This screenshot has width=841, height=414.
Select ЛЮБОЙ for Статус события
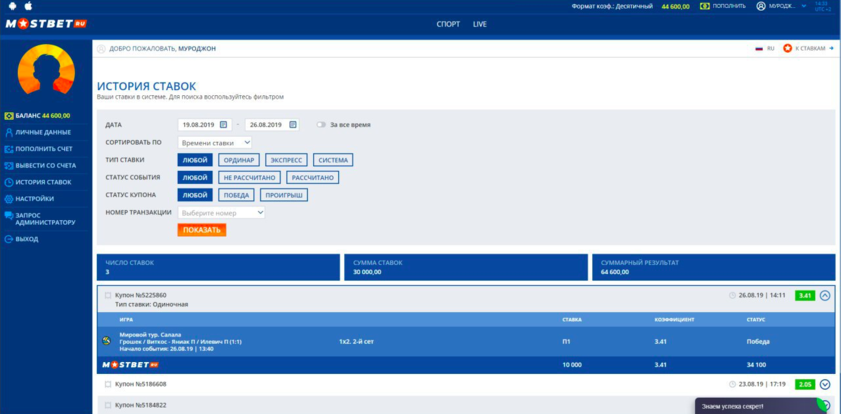(x=195, y=178)
